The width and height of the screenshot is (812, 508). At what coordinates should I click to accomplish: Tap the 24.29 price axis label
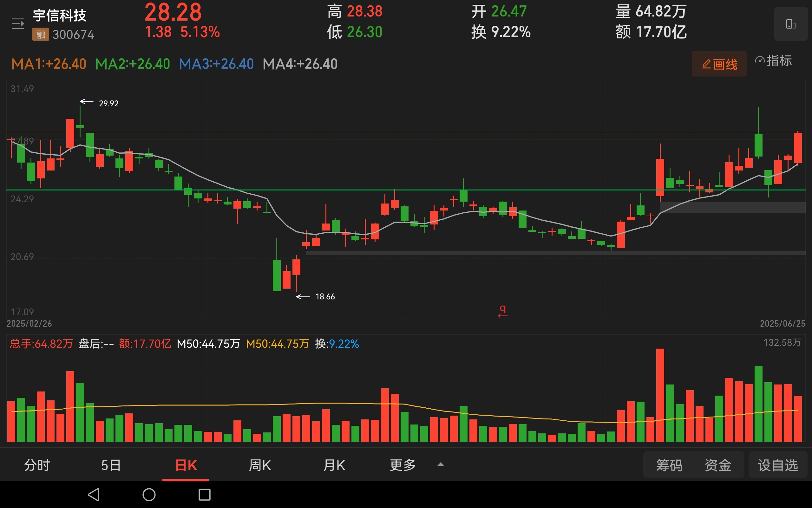[x=22, y=199]
